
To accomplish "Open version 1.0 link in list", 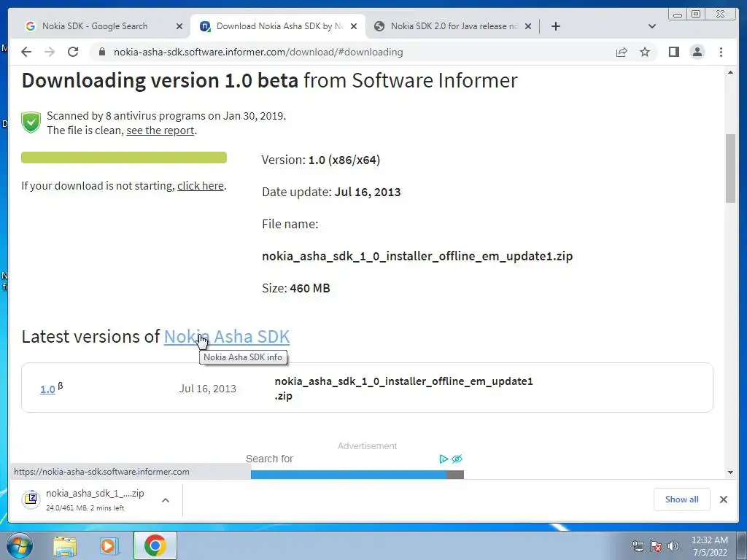I will click(x=47, y=389).
